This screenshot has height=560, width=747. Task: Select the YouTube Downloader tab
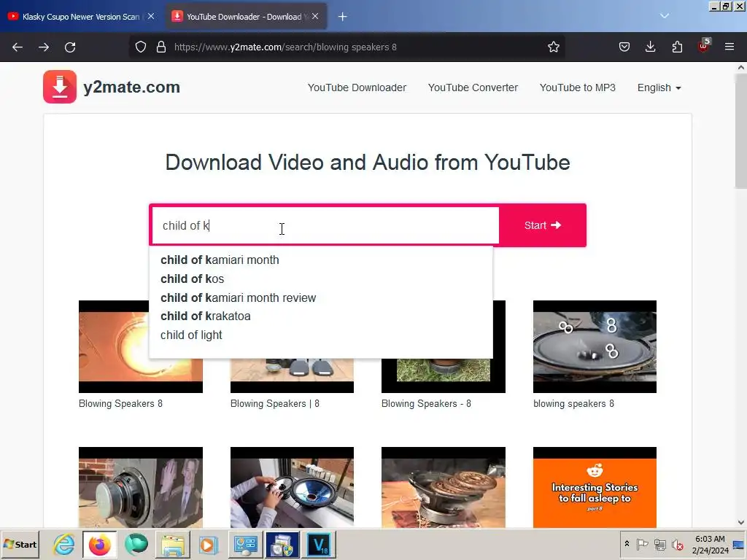point(245,17)
